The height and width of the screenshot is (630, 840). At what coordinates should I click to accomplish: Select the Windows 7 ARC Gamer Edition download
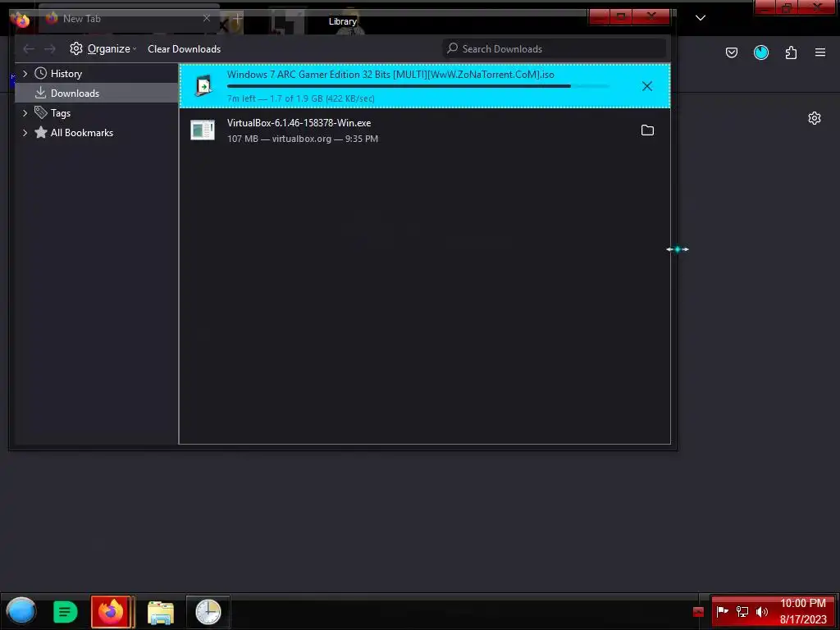pyautogui.click(x=424, y=85)
